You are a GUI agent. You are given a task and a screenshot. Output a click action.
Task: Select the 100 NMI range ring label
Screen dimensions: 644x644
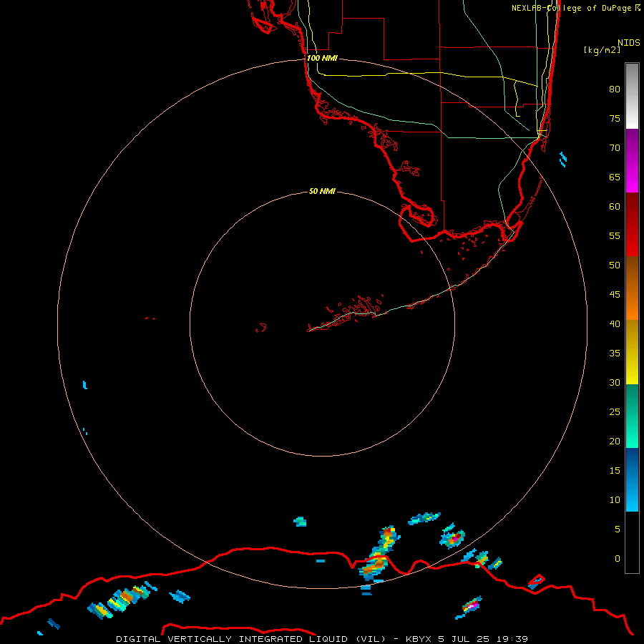[322, 58]
